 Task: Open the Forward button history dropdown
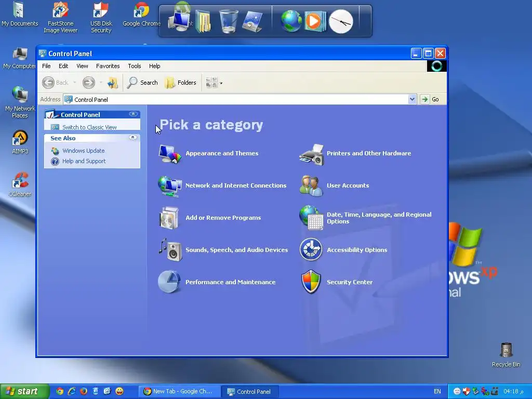tap(101, 83)
